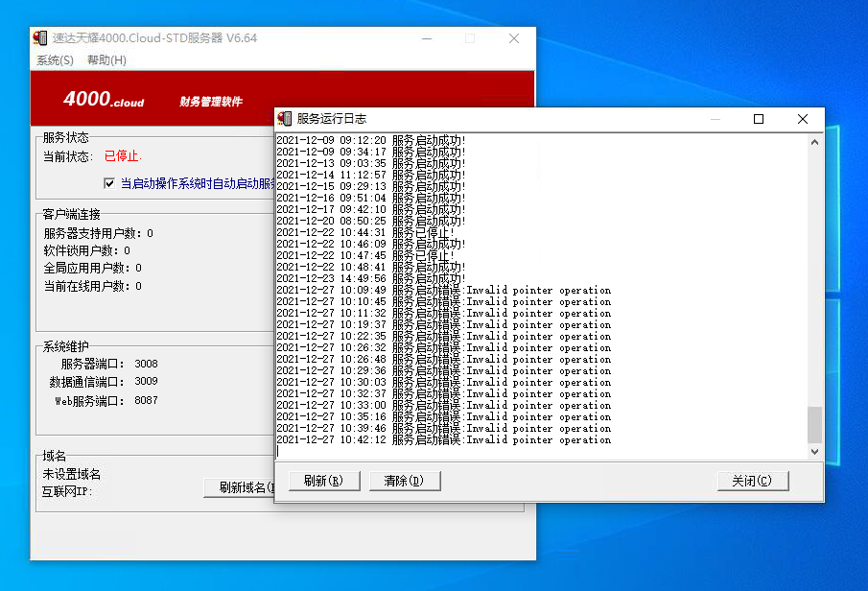Click log entry 2021-12-22 10:47:45 服务已停止
The height and width of the screenshot is (591, 868).
point(365,255)
